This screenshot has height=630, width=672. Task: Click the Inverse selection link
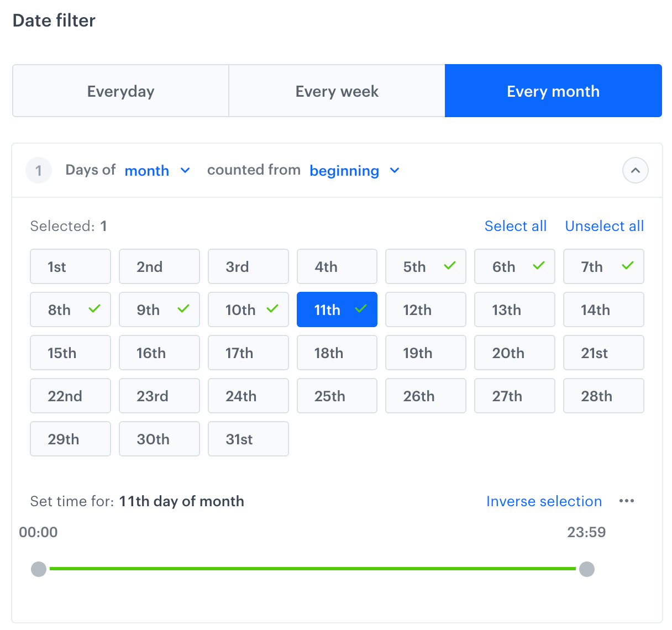coord(544,501)
